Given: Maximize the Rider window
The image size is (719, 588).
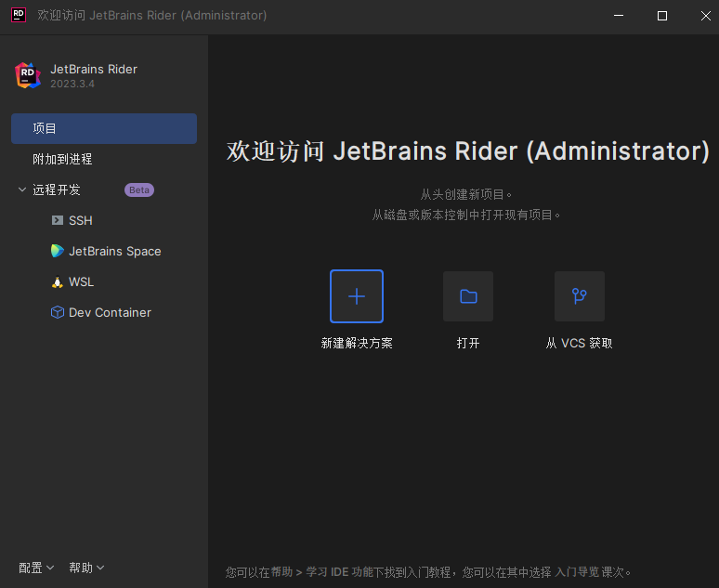Looking at the screenshot, I should 662,16.
